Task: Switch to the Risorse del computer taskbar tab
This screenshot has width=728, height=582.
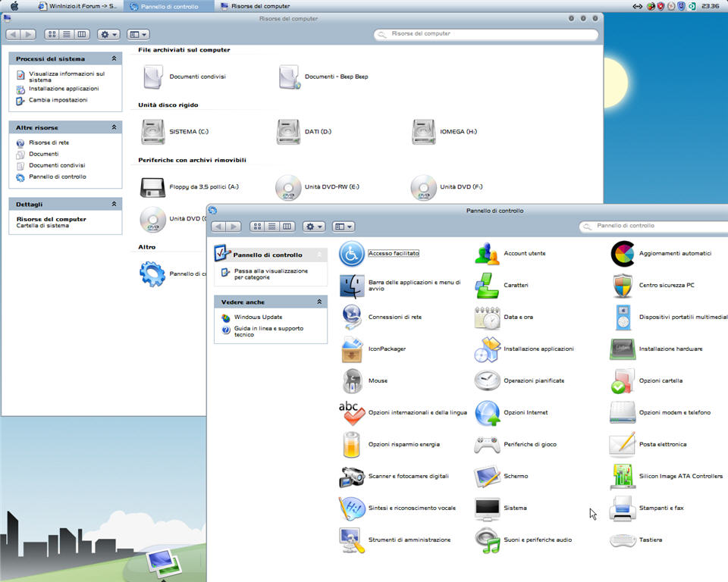Action: coord(255,6)
